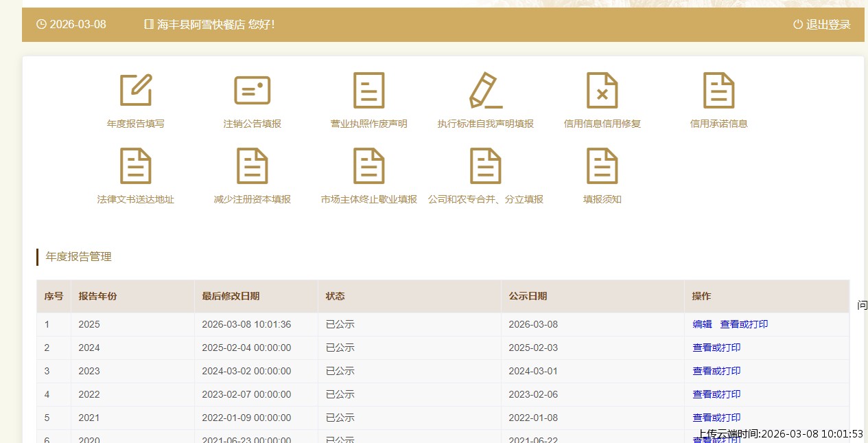View or print the 2023 report
This screenshot has height=443, width=868.
[716, 371]
